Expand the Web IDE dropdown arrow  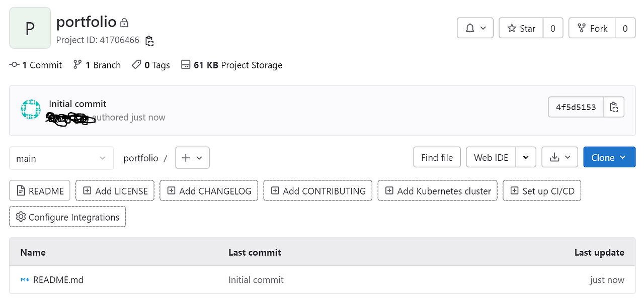[526, 157]
